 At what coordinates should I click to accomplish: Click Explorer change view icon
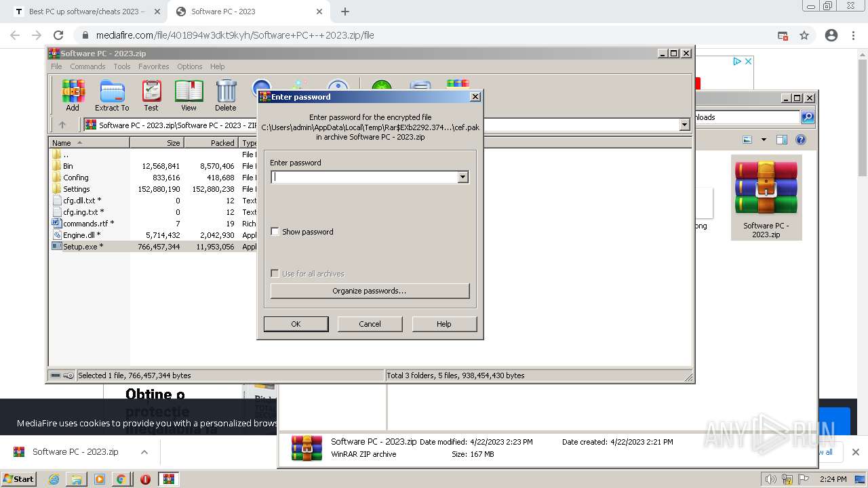(747, 140)
